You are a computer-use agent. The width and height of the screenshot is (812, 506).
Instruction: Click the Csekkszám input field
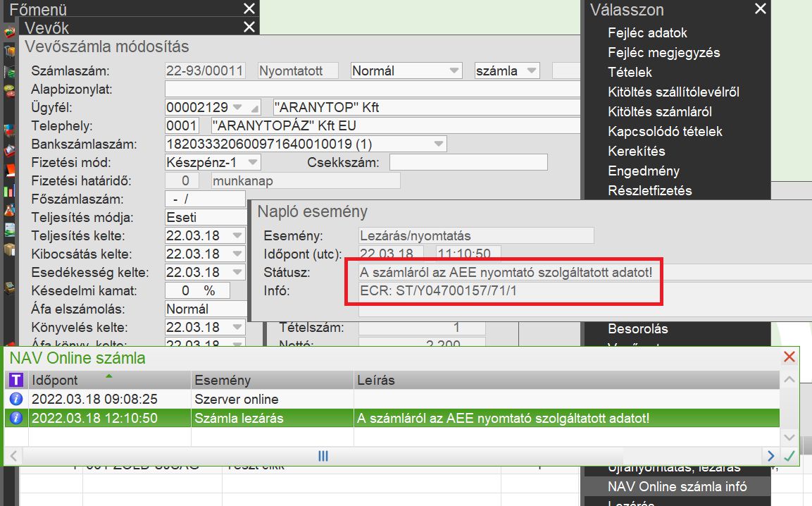(x=468, y=162)
